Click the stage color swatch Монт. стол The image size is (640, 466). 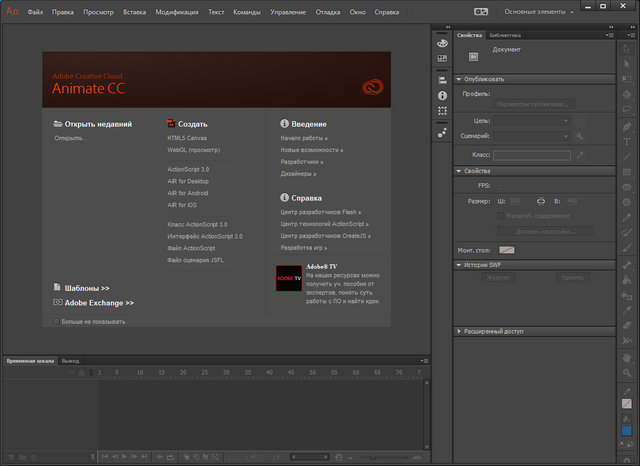click(x=507, y=250)
